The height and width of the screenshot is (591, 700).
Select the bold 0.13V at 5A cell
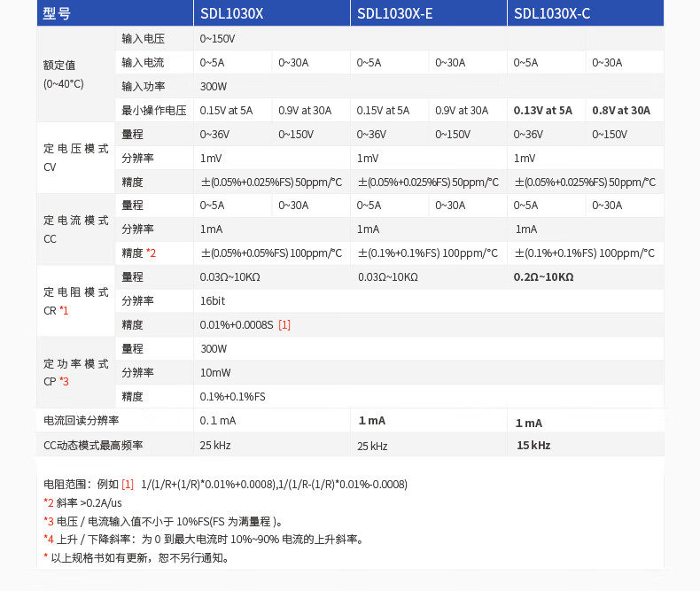pos(542,111)
